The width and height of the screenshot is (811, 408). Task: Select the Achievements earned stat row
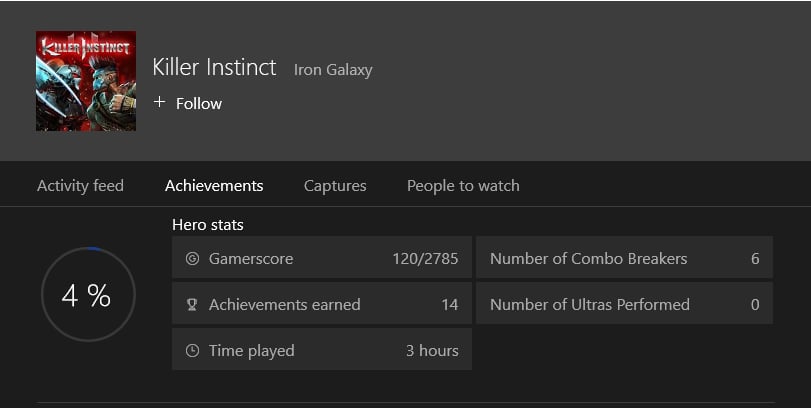322,304
